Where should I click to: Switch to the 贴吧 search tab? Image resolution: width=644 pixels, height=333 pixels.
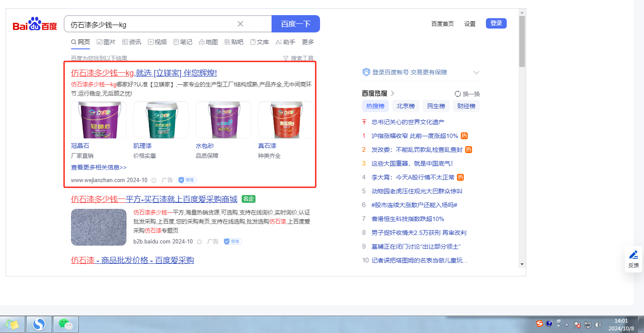[x=234, y=42]
